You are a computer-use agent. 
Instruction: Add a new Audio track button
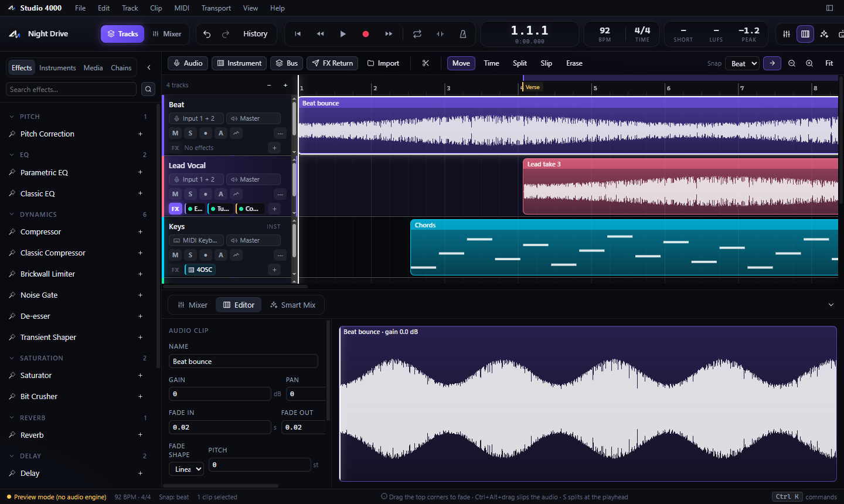pyautogui.click(x=188, y=63)
